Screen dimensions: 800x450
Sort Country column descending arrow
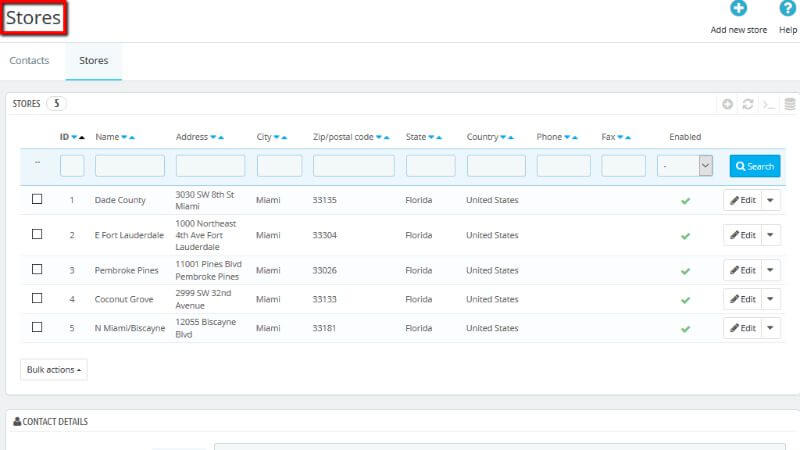point(503,137)
